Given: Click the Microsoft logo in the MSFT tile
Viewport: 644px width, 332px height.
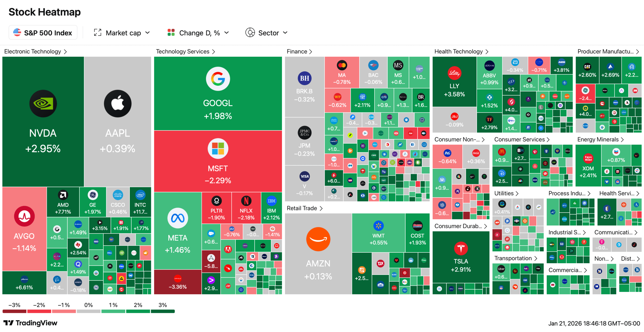Looking at the screenshot, I should click(x=218, y=148).
